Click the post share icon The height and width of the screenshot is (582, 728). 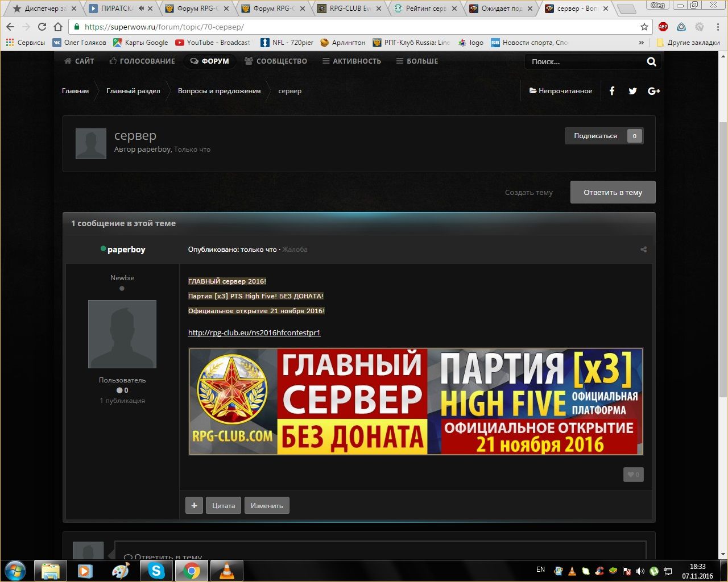[x=643, y=250]
